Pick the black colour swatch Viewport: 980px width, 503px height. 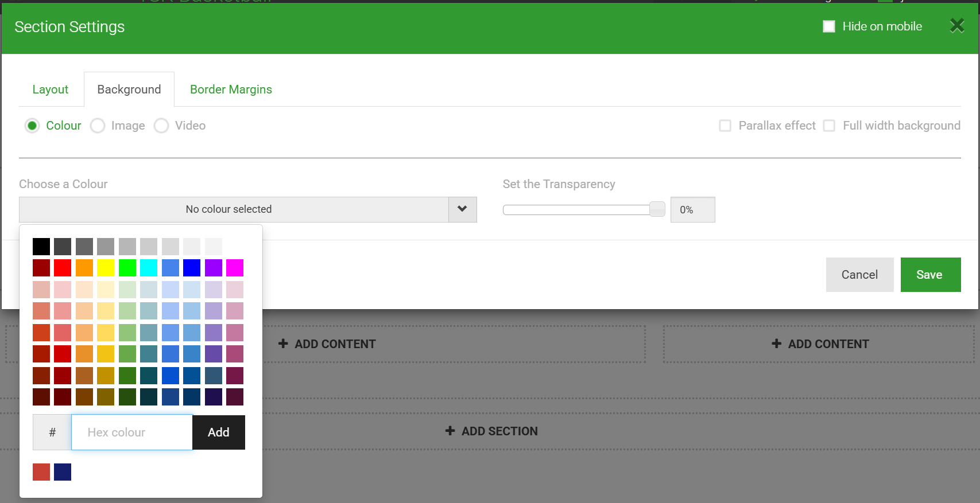pyautogui.click(x=41, y=247)
